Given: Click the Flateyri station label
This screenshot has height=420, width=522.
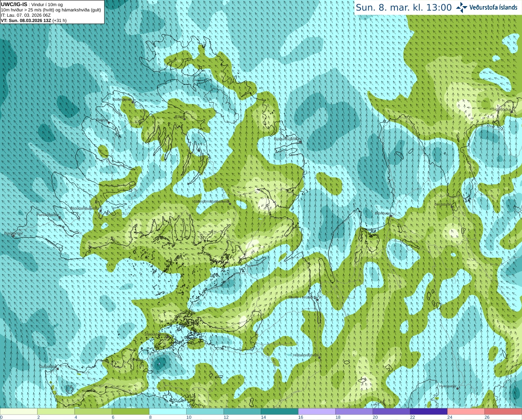Looking at the screenshot, I should tap(102, 120).
